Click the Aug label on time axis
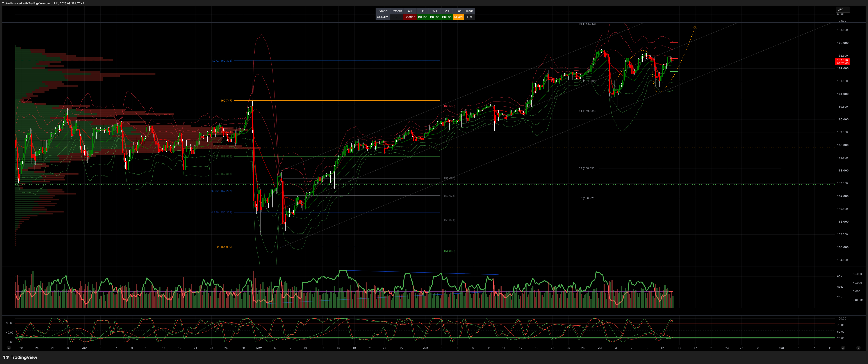The width and height of the screenshot is (868, 364). pyautogui.click(x=781, y=348)
